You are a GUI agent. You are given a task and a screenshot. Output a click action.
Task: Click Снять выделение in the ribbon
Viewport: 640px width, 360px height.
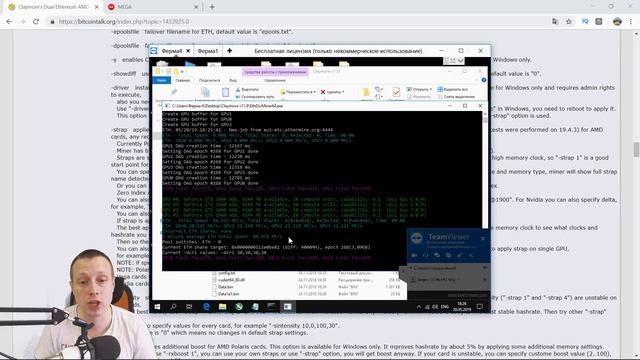pos(456,97)
